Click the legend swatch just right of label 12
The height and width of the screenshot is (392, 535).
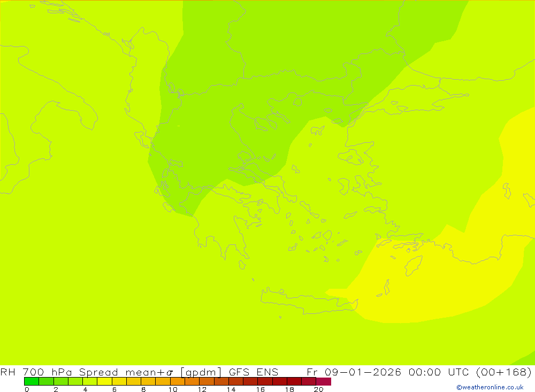207,381
